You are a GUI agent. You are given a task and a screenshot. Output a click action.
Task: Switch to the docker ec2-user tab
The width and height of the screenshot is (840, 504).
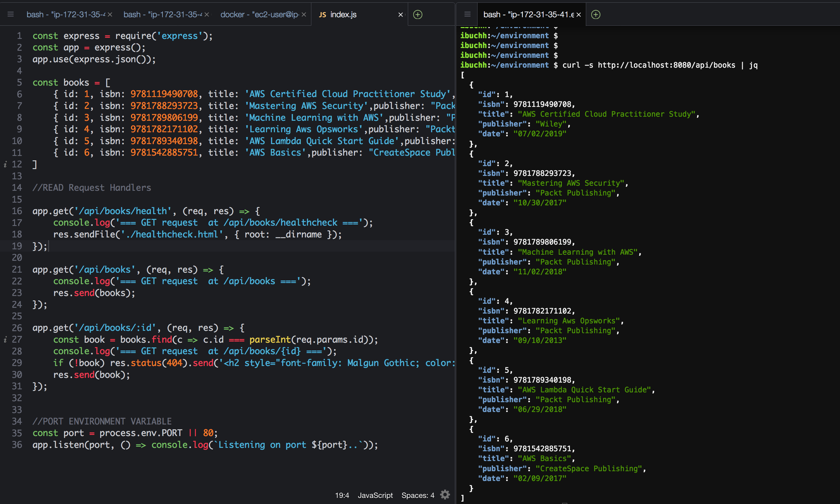(260, 15)
